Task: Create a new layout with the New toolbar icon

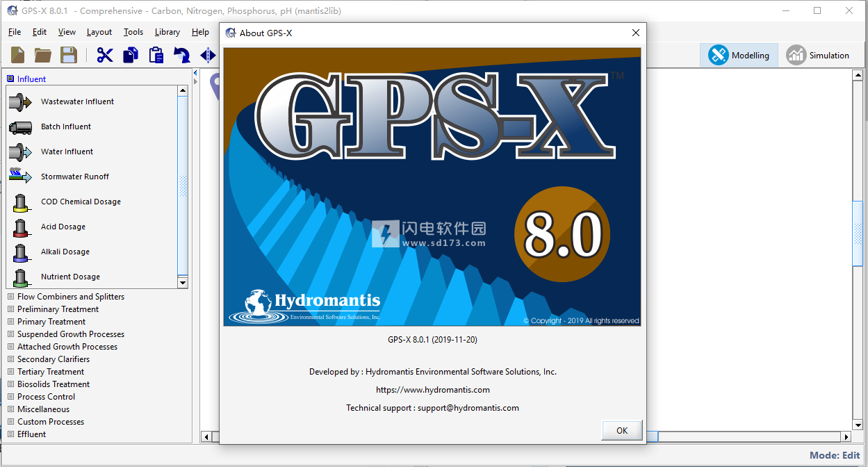Action: click(18, 55)
